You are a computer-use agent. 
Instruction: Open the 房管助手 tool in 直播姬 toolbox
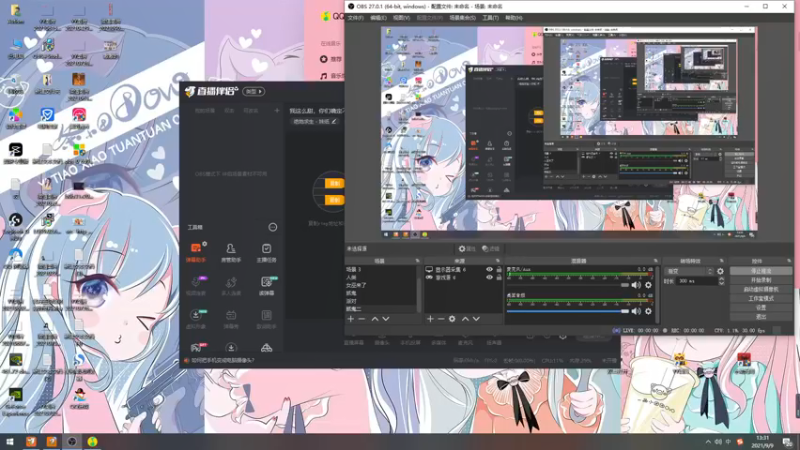coord(231,252)
